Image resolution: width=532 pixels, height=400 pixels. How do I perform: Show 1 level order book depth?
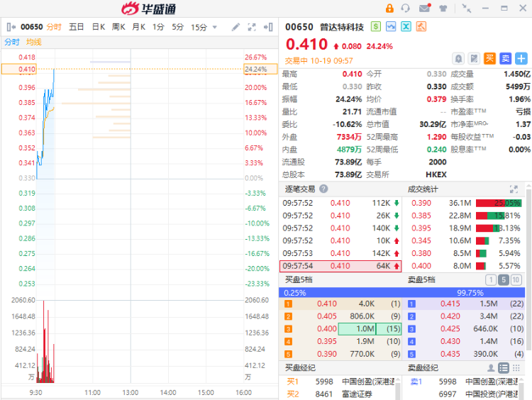[491, 280]
